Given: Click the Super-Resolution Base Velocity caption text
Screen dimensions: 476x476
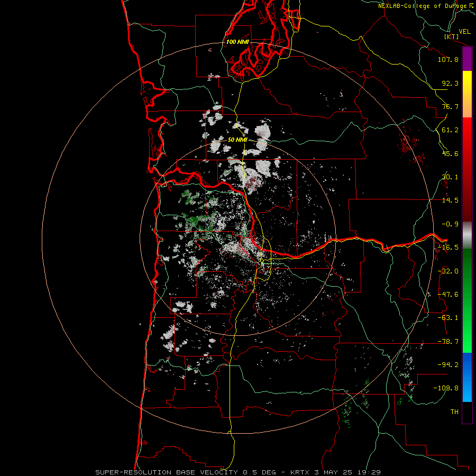Looking at the screenshot, I should click(237, 472).
